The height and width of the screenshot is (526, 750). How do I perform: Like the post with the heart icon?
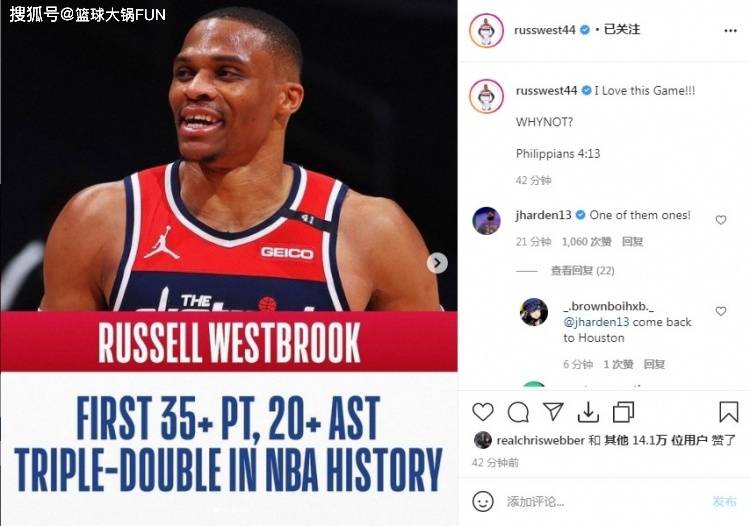tap(483, 412)
